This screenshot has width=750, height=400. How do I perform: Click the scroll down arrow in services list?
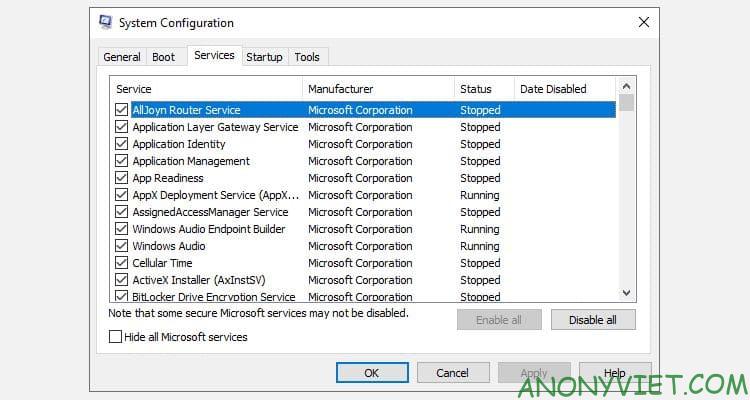(x=626, y=293)
